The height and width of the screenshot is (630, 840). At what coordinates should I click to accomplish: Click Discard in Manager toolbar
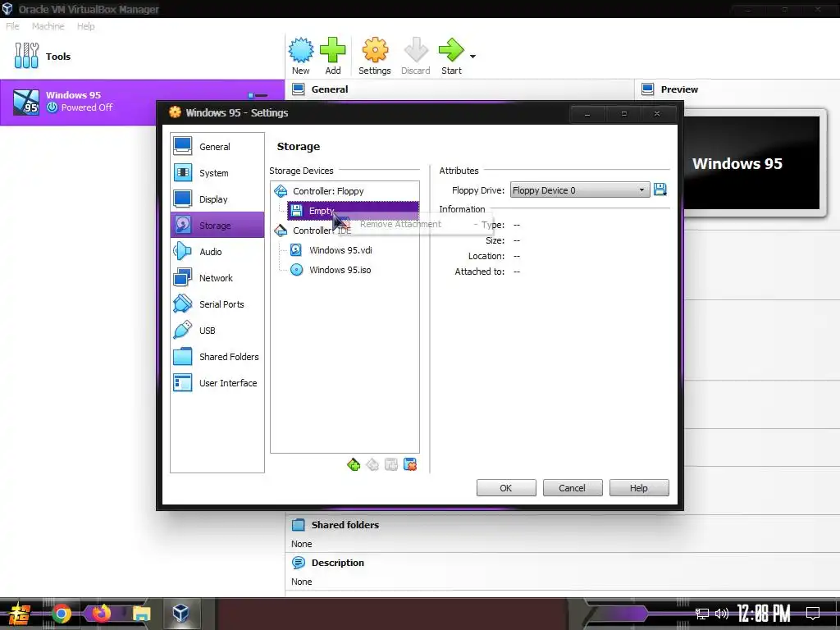pyautogui.click(x=416, y=57)
